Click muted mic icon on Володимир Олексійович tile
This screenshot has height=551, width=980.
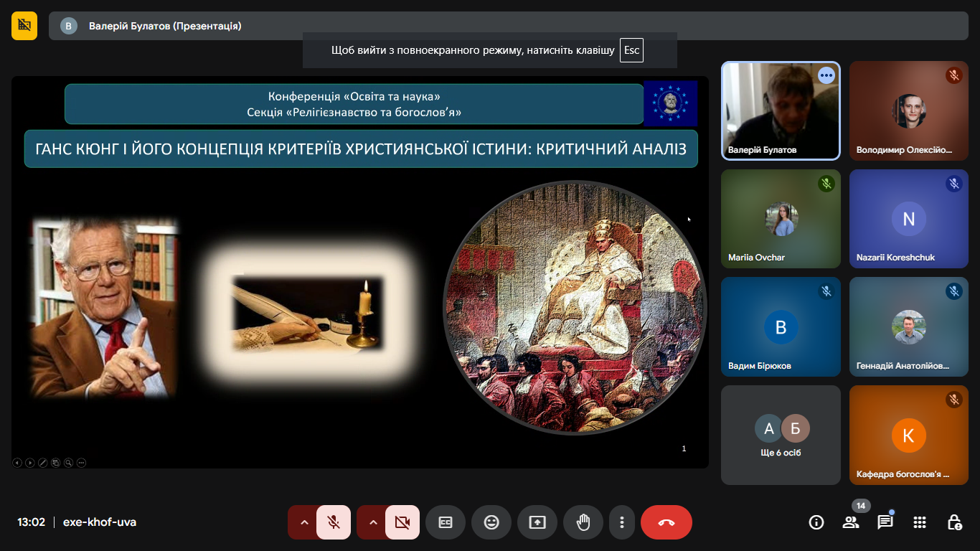pyautogui.click(x=953, y=75)
